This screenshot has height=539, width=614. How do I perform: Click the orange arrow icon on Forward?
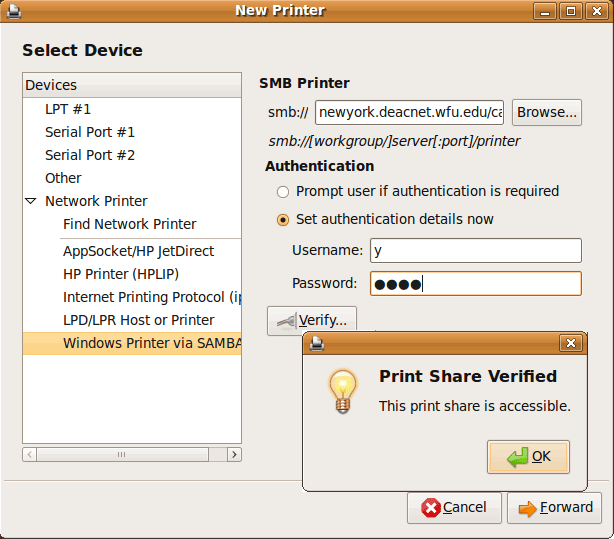pos(527,508)
